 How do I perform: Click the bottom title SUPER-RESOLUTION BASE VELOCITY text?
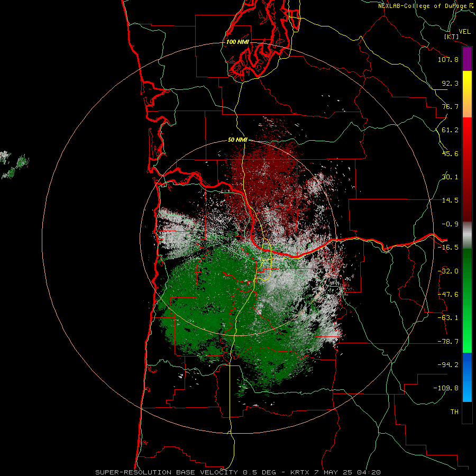coord(167,472)
